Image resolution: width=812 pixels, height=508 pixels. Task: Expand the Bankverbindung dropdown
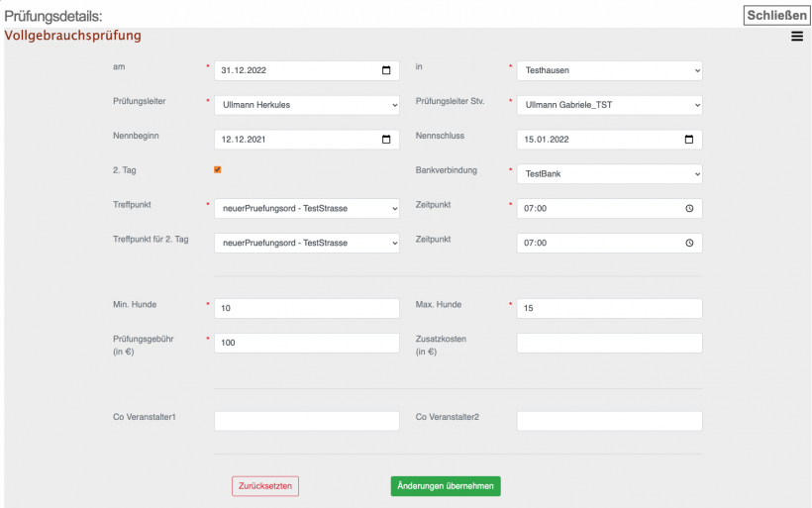[609, 174]
